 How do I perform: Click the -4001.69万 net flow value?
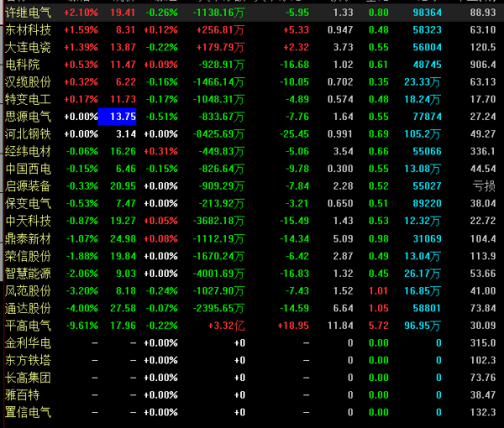point(218,274)
